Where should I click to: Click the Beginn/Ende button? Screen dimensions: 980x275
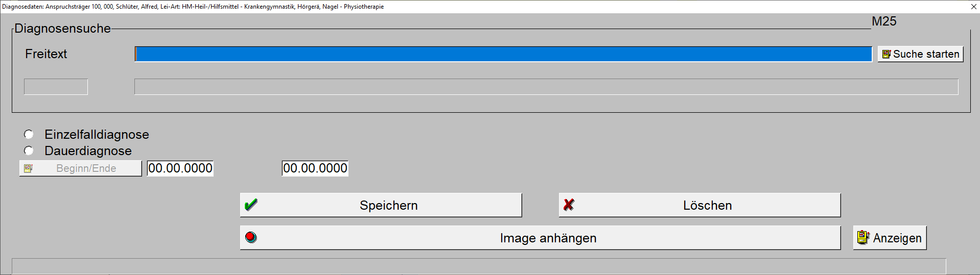(80, 168)
